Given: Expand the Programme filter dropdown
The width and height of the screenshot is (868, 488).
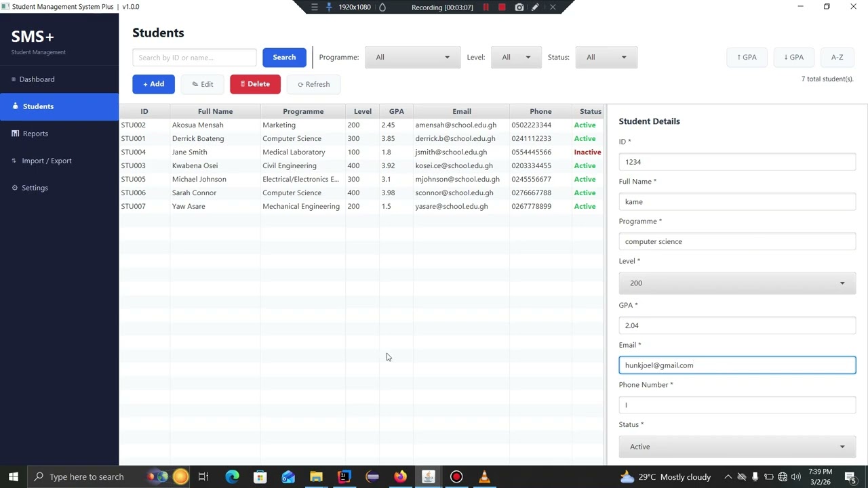Looking at the screenshot, I should pos(412,58).
